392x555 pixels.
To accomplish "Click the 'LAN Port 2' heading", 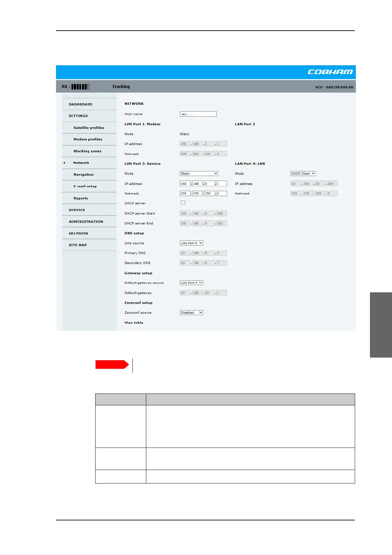I will coord(245,124).
